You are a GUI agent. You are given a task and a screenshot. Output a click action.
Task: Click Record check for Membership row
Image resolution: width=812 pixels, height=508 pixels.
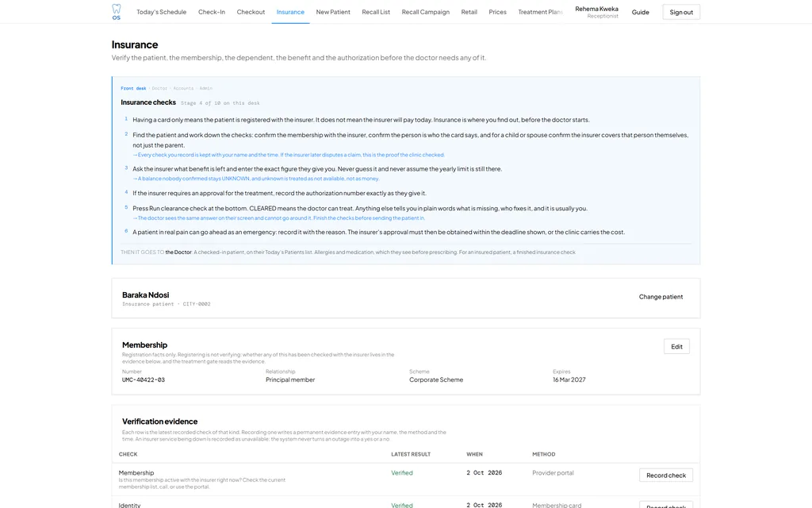point(666,475)
